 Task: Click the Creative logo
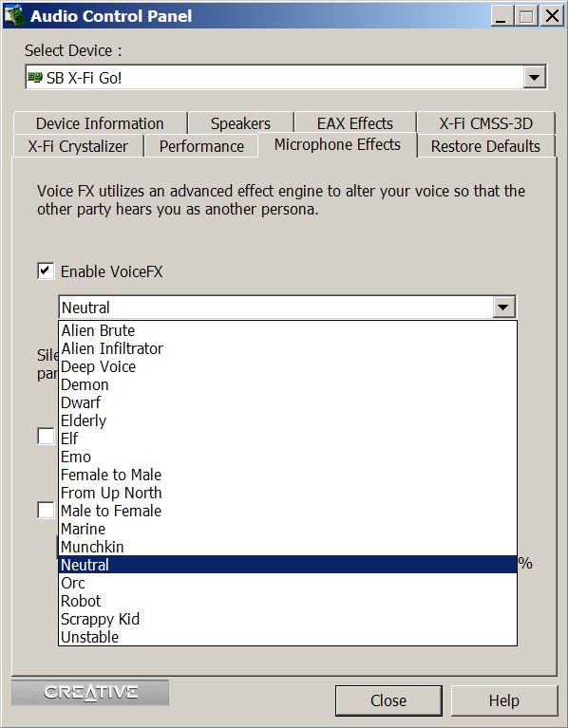coord(90,693)
